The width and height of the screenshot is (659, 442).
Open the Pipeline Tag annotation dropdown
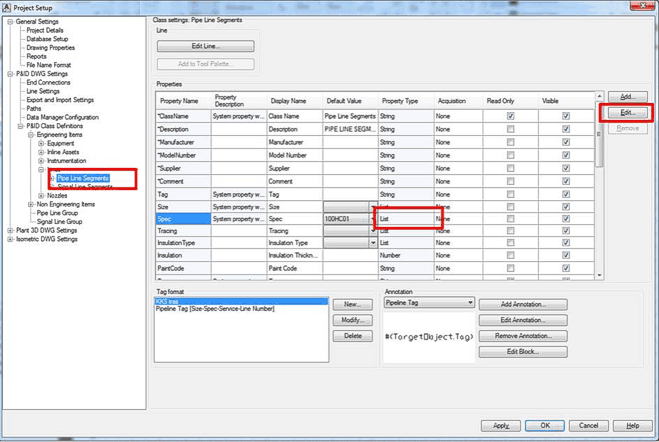(x=469, y=302)
